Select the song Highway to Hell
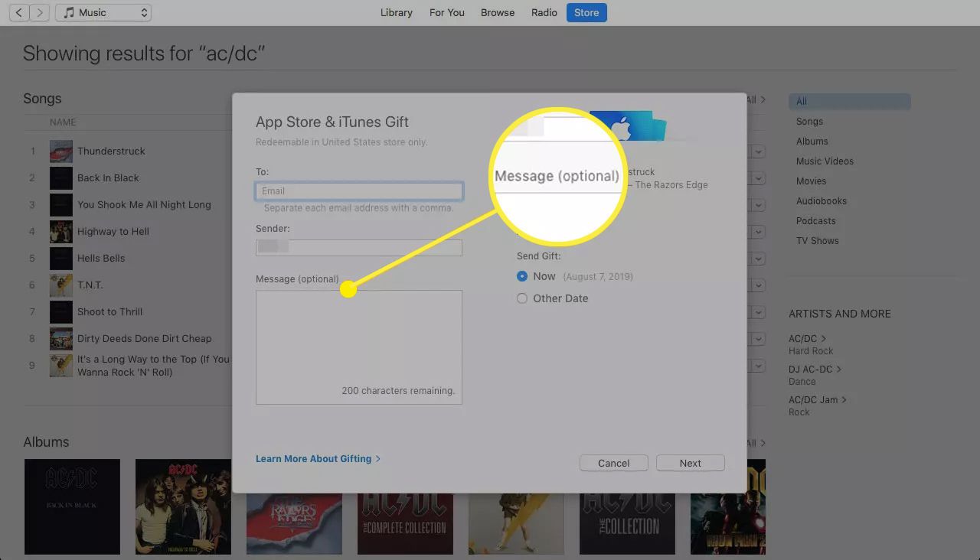This screenshot has width=980, height=560. (113, 231)
